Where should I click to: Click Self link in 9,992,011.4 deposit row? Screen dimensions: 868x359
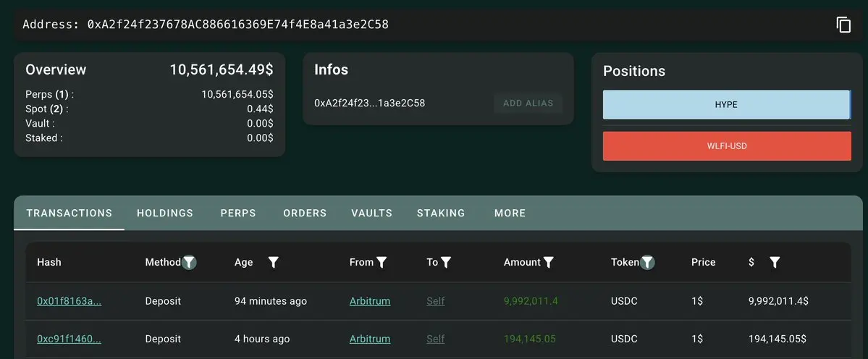pyautogui.click(x=436, y=301)
